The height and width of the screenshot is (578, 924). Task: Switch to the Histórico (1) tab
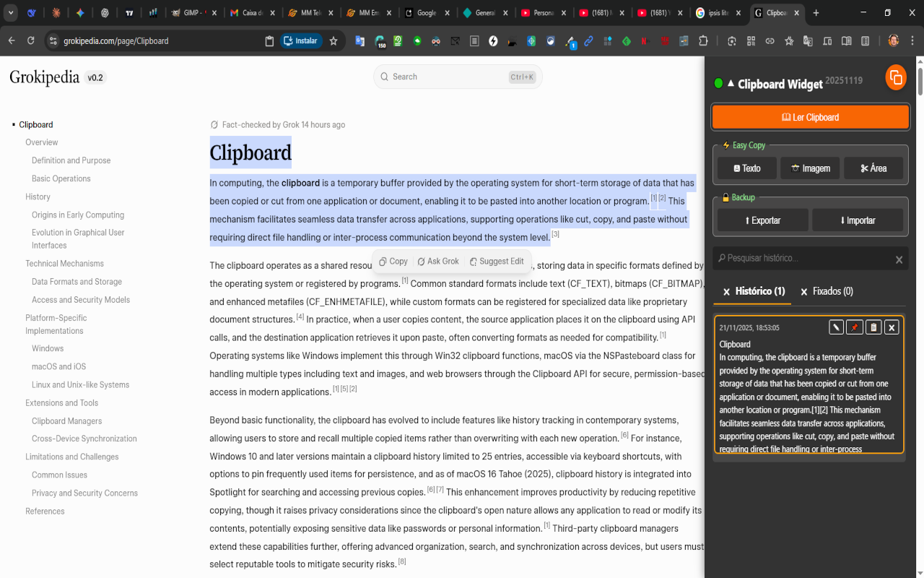click(x=753, y=291)
